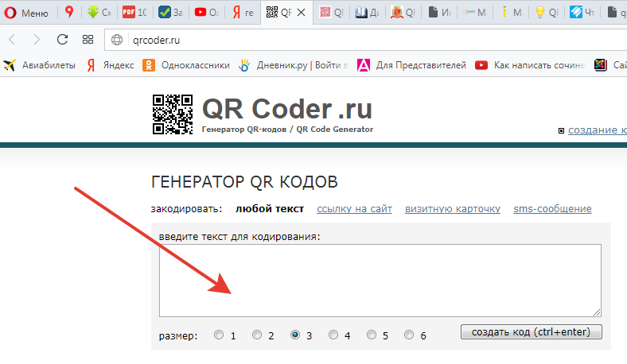The height and width of the screenshot is (364, 627).
Task: Click 'создать код (ctrl+enter)' button
Action: pyautogui.click(x=531, y=331)
